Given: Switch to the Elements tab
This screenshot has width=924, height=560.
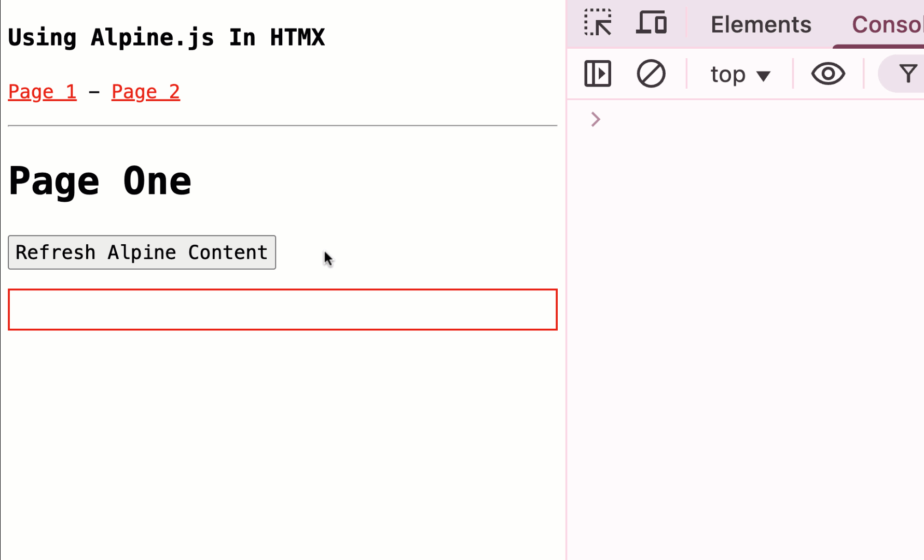Looking at the screenshot, I should coord(761,24).
